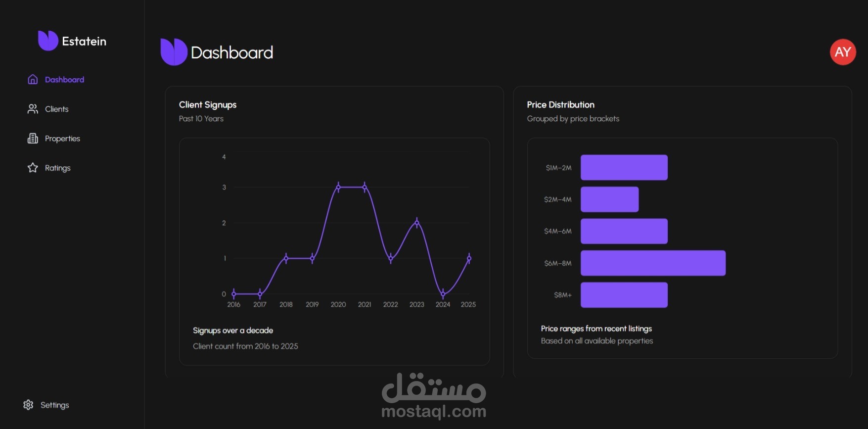Click the 2021 peak data point

[x=365, y=187]
